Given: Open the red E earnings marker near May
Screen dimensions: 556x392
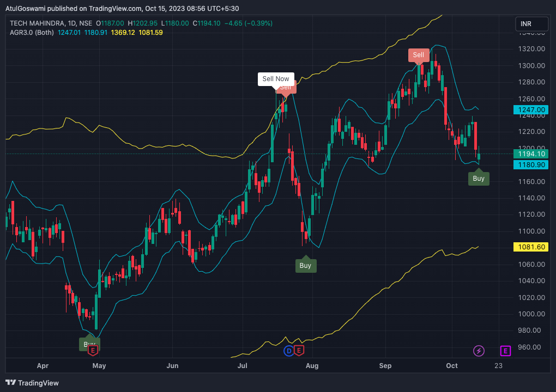Looking at the screenshot, I should click(x=93, y=351).
